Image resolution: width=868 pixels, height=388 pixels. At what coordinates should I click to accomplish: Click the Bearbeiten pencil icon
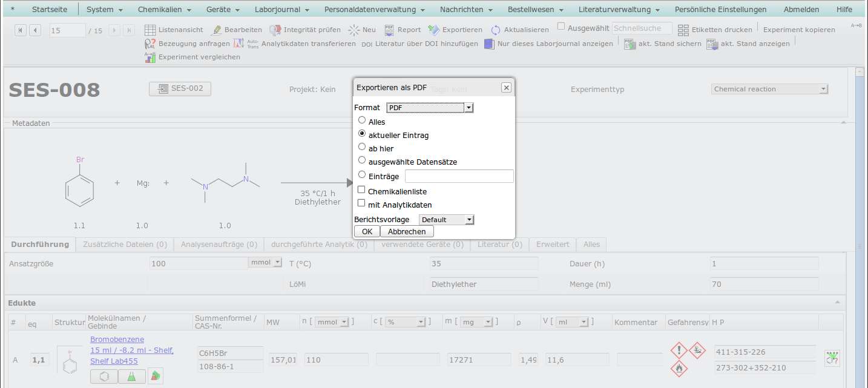tap(216, 30)
